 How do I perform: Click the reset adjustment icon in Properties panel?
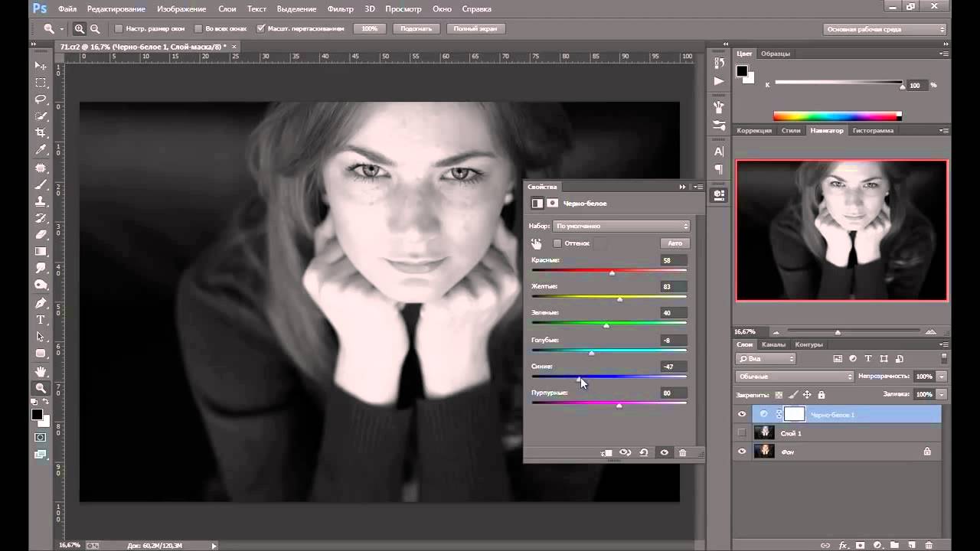point(644,452)
